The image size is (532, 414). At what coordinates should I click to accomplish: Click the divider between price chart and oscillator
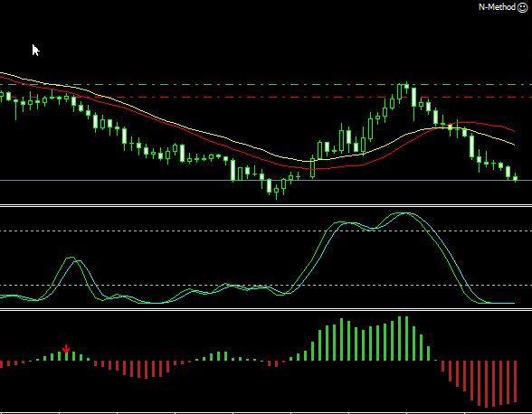(x=266, y=205)
